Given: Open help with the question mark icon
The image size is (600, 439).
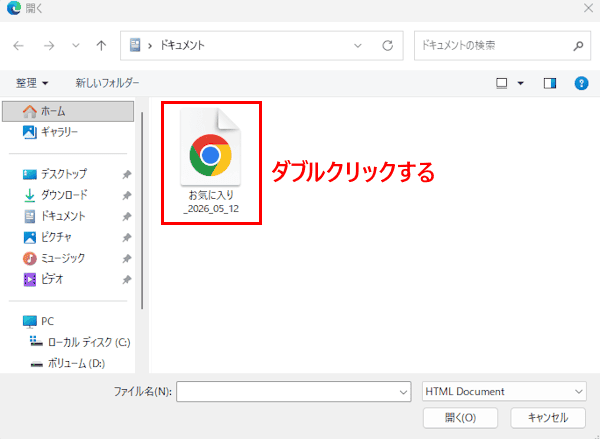Looking at the screenshot, I should coord(581,83).
